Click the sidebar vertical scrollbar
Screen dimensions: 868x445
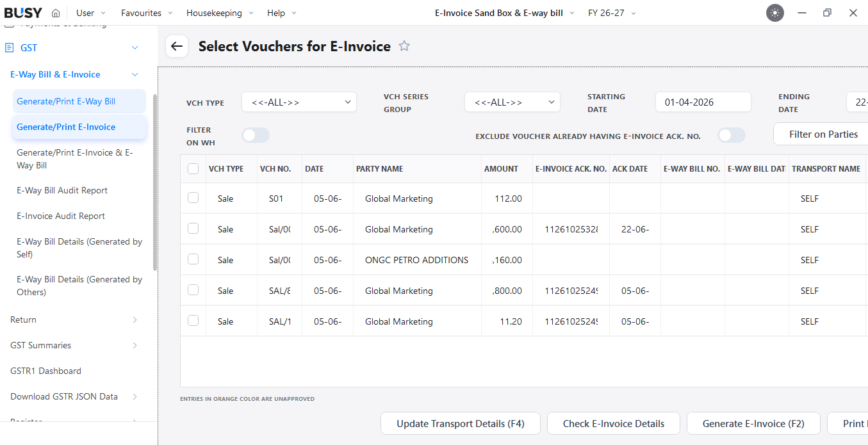coord(154,182)
